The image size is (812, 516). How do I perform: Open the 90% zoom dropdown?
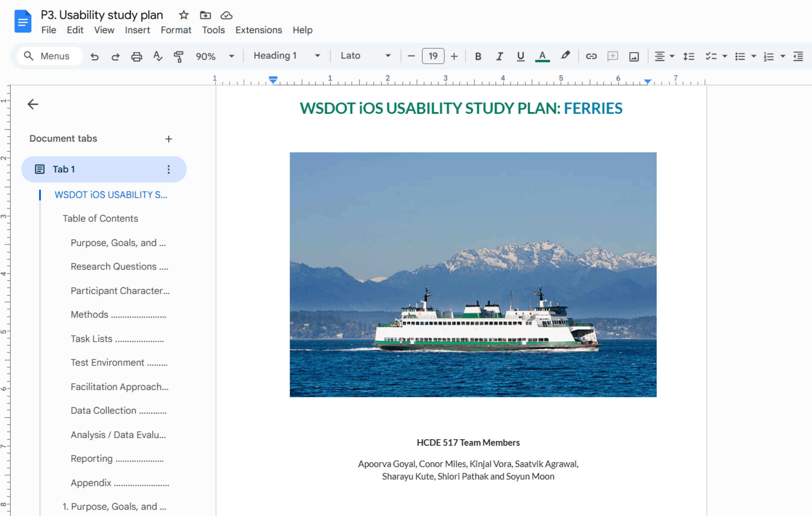[215, 56]
